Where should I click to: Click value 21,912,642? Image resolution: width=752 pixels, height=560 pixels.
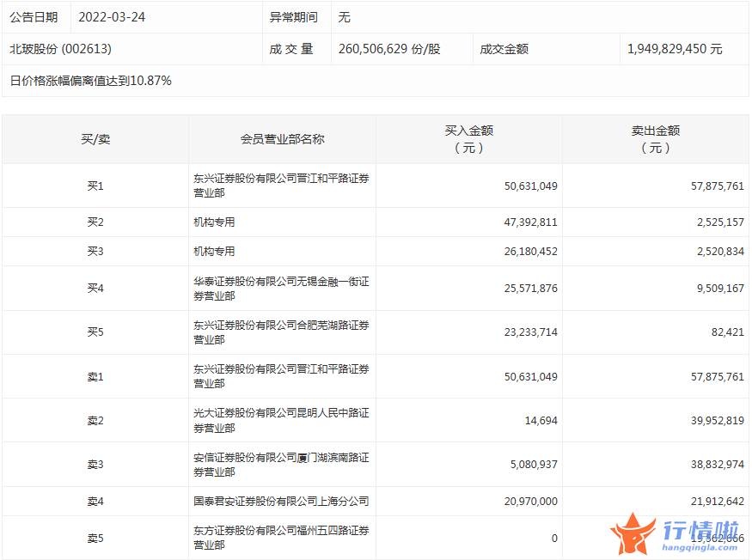click(x=718, y=502)
